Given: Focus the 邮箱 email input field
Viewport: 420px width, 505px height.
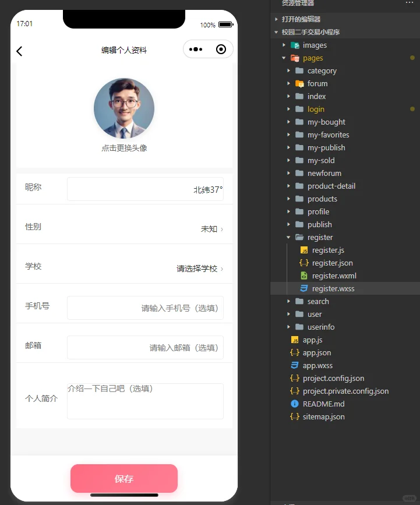Looking at the screenshot, I should point(145,348).
